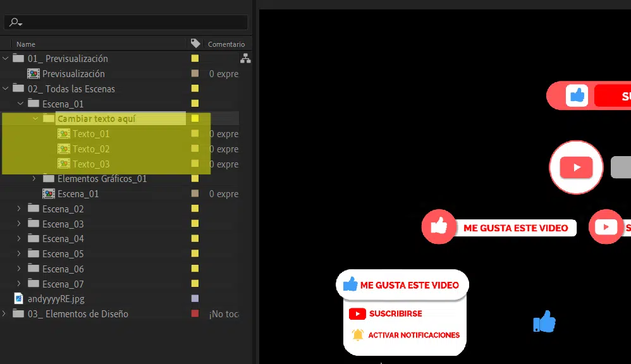Click the '¡No toc' comment cell
Screen dimensions: 631x364
pos(224,314)
